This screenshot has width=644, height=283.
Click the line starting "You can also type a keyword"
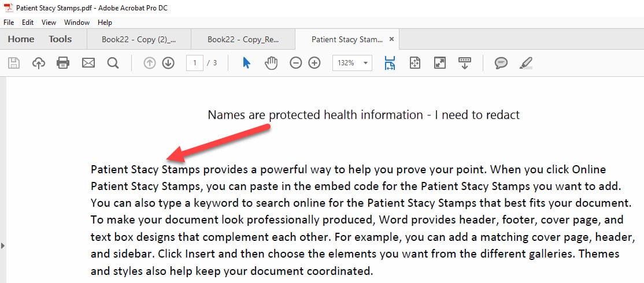coord(360,203)
